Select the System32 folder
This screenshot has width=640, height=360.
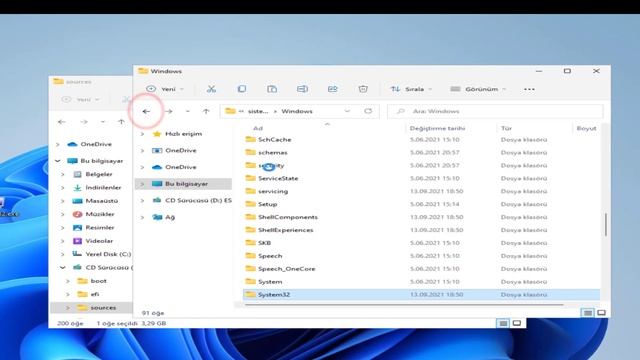(x=421, y=294)
